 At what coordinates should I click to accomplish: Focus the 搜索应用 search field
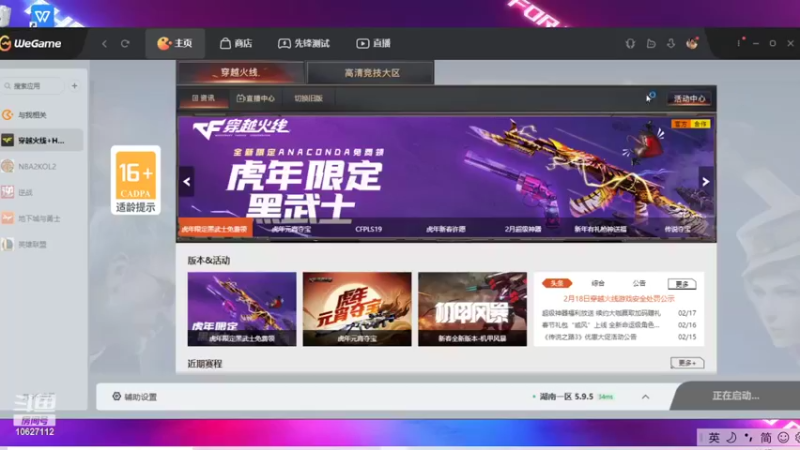(x=34, y=86)
